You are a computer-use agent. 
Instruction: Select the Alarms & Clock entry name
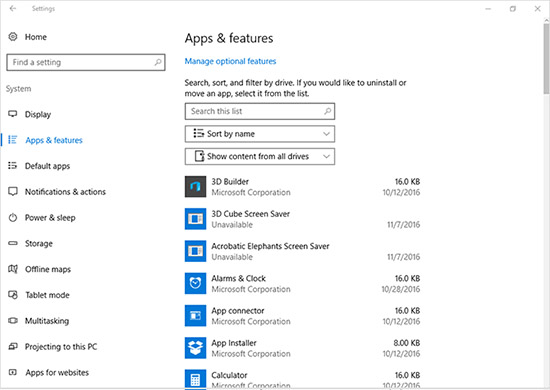click(239, 278)
